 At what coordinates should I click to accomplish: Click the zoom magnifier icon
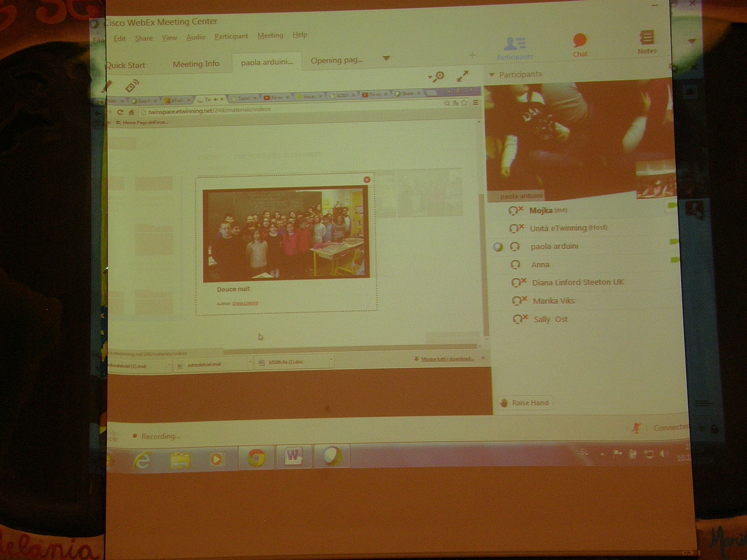439,76
